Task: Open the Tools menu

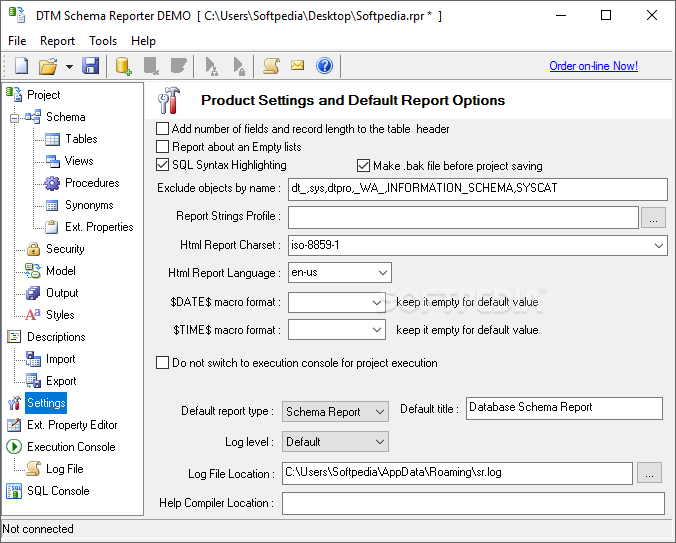Action: point(103,41)
